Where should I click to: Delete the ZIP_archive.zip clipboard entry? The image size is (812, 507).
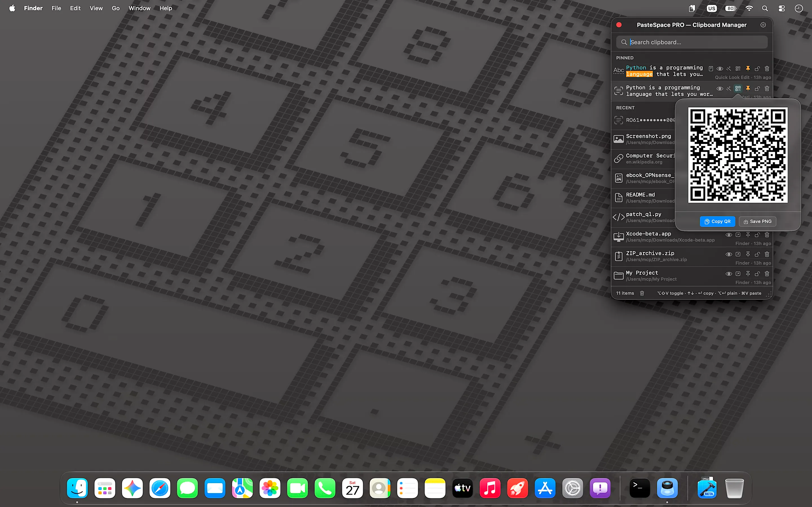[x=767, y=254]
